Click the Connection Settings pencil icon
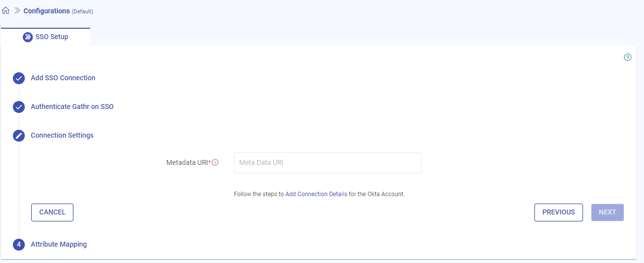644x263 pixels. coord(19,136)
